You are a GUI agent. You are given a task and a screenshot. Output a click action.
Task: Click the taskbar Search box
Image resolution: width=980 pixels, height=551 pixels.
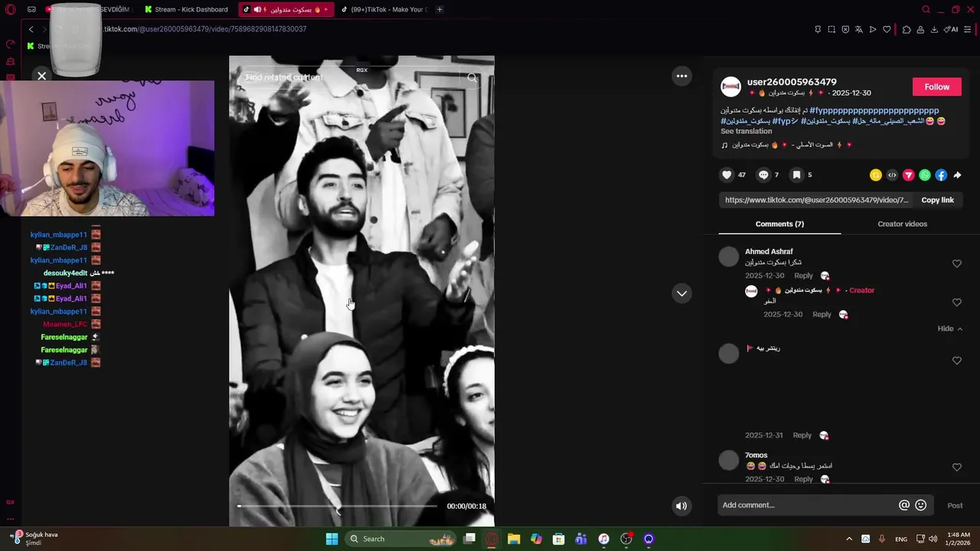click(x=401, y=539)
